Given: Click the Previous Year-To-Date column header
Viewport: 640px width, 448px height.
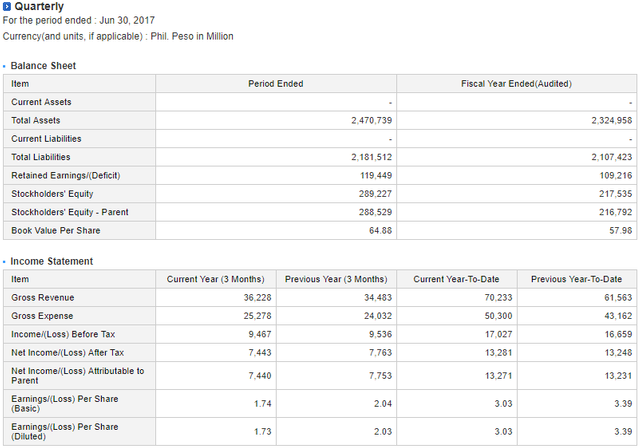Looking at the screenshot, I should (576, 279).
